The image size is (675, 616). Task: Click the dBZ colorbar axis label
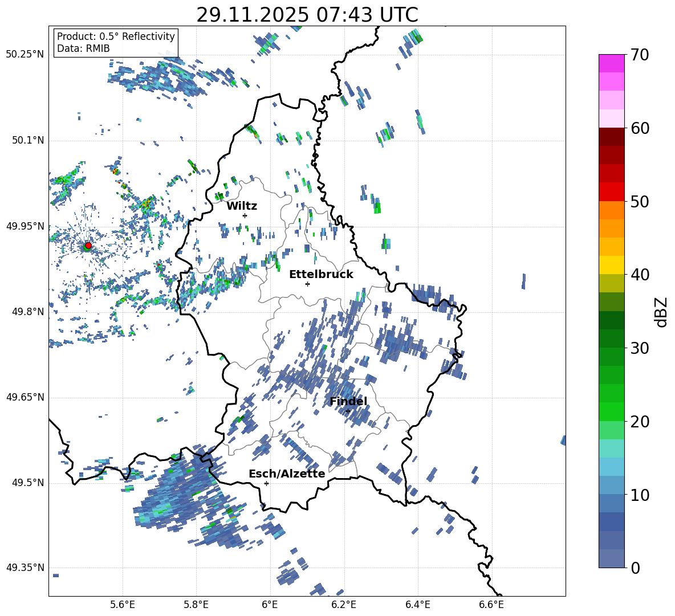pyautogui.click(x=661, y=312)
